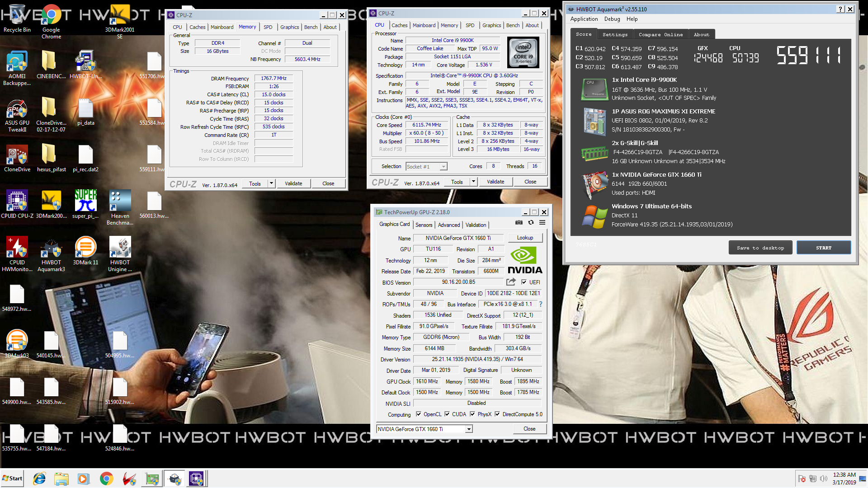Open the Bench tab in CPU-Z CPU window
The height and width of the screenshot is (488, 868).
[x=513, y=25]
